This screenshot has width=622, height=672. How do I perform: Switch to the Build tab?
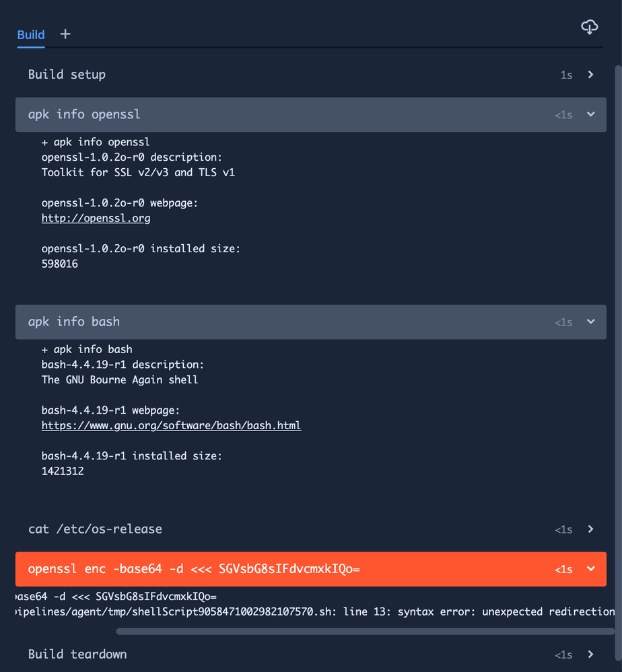tap(31, 35)
